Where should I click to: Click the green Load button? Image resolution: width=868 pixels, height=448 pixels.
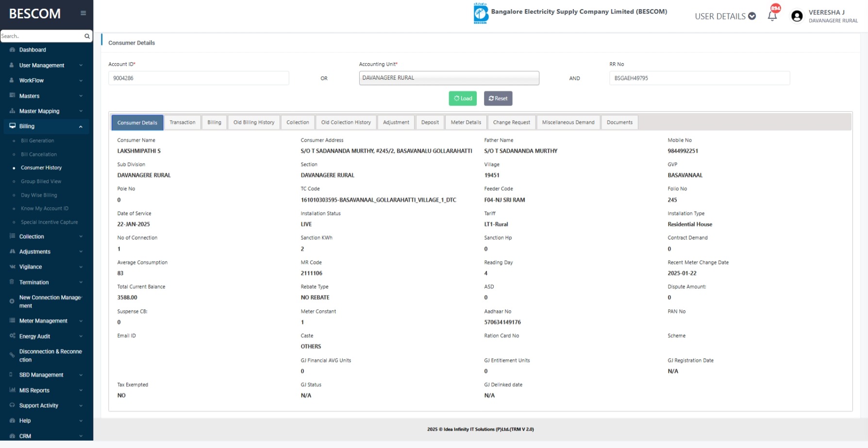click(x=463, y=99)
